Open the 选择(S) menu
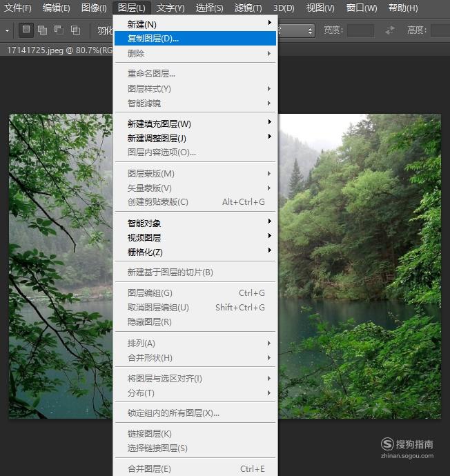 [x=209, y=8]
